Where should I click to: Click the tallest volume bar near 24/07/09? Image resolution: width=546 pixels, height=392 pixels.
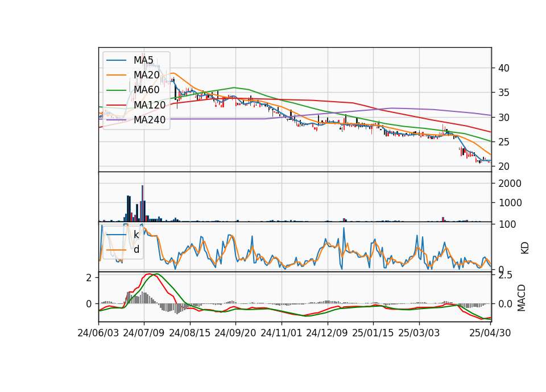coord(142,203)
